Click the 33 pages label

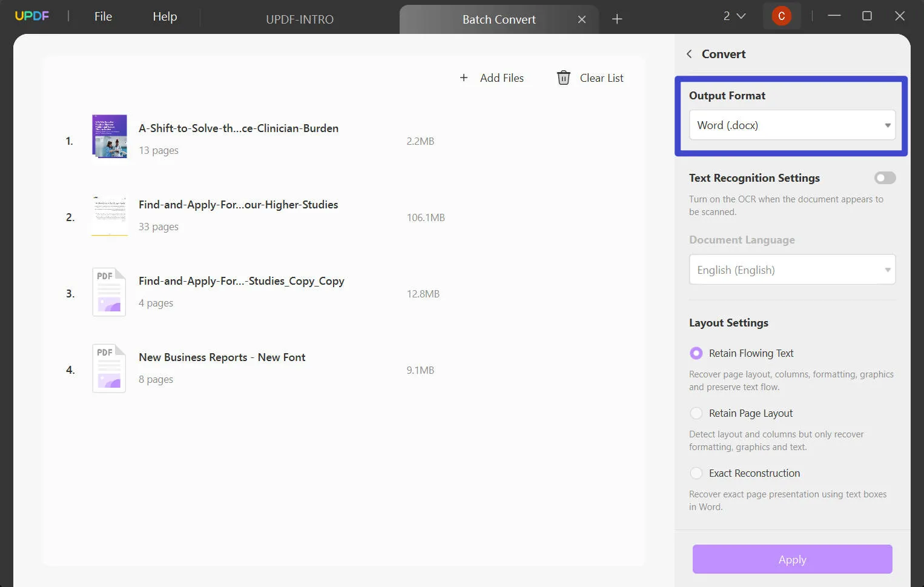tap(159, 227)
